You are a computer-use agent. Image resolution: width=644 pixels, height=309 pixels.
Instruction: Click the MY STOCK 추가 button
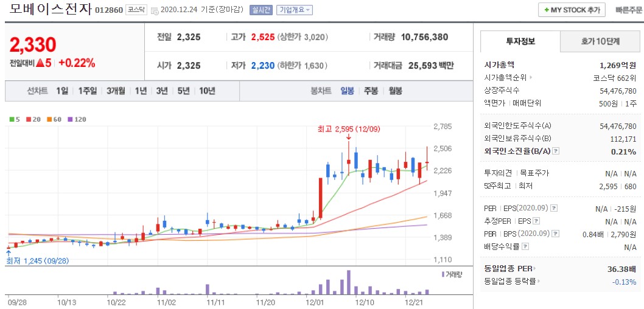click(572, 10)
